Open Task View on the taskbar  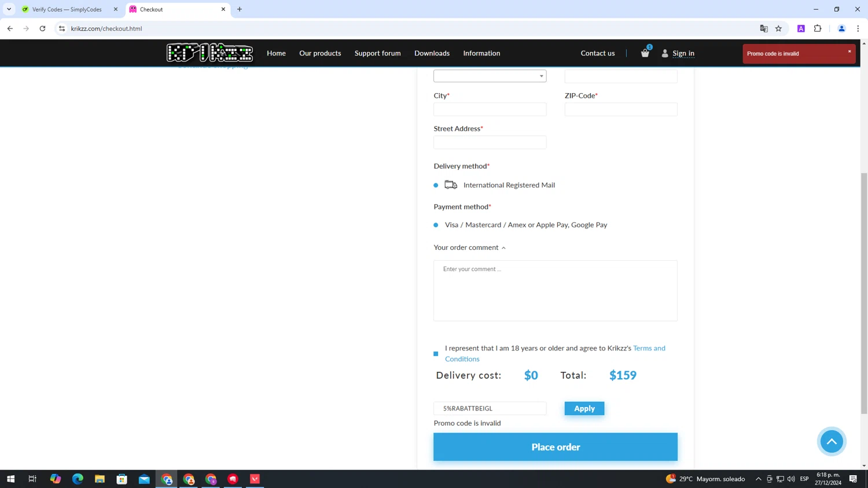(32, 479)
